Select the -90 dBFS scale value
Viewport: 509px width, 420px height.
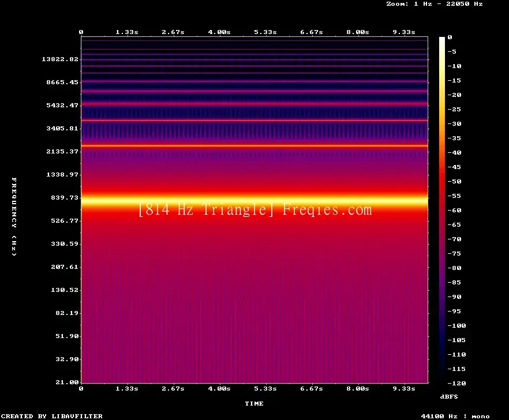[454, 297]
